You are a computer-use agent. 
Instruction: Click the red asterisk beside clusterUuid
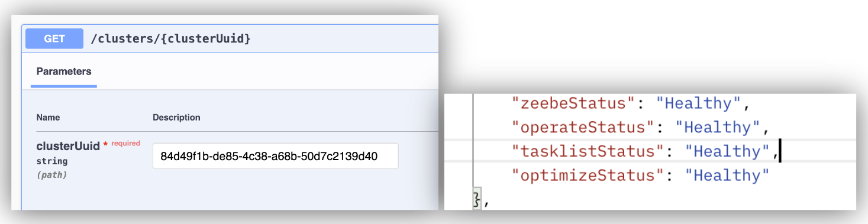click(x=106, y=145)
